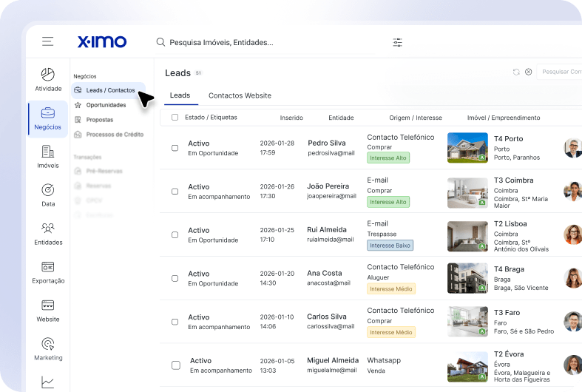Tick the select-all checkbox in table header
582x392 pixels.
point(175,118)
